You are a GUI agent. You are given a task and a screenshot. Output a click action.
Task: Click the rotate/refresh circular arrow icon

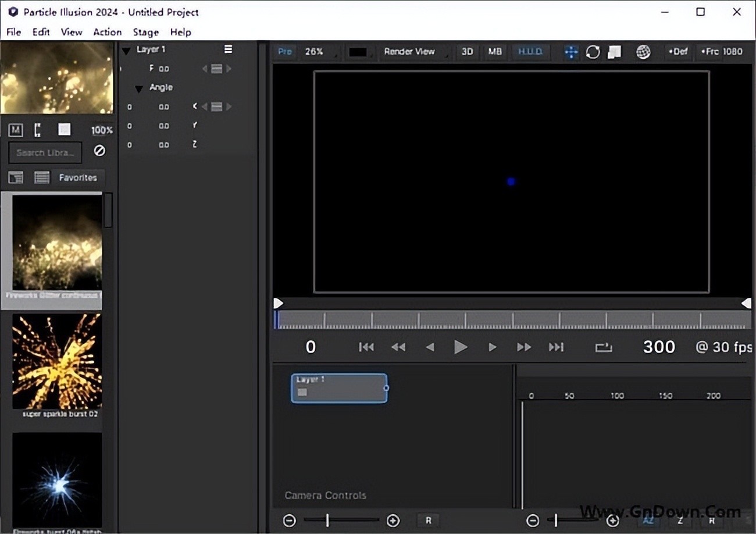click(x=593, y=52)
